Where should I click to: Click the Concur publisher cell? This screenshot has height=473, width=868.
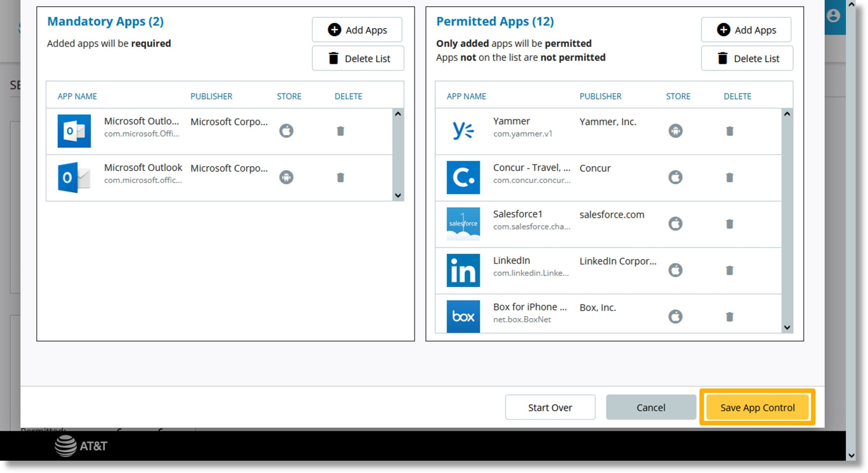tap(595, 168)
